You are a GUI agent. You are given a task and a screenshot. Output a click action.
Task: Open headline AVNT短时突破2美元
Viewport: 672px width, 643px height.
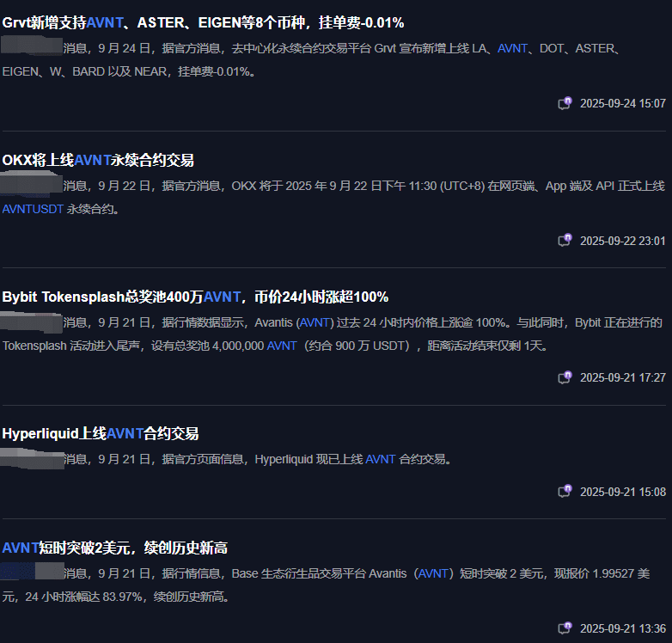pyautogui.click(x=115, y=548)
